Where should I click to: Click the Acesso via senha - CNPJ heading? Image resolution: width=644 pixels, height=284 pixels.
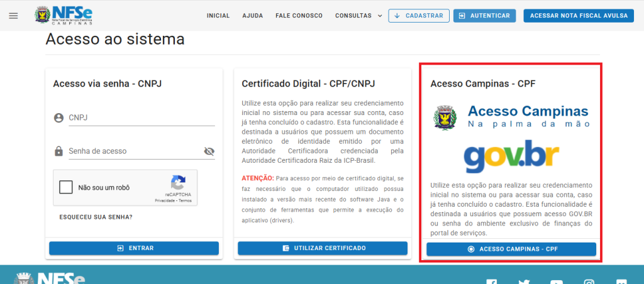tap(107, 84)
